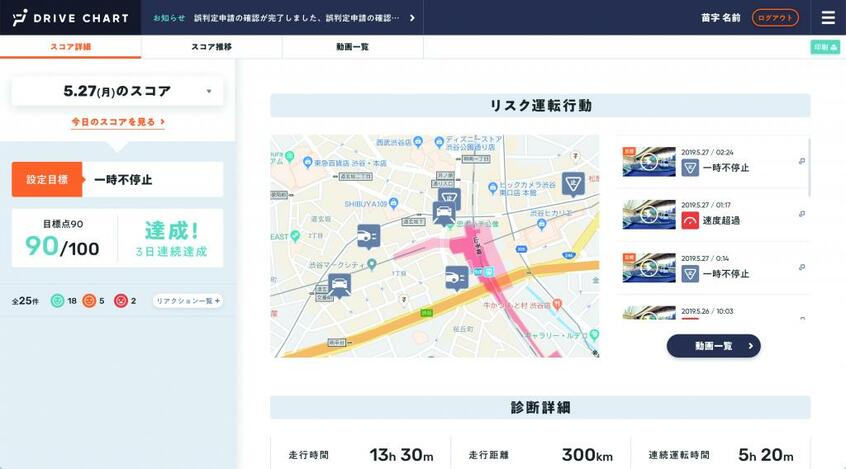Click the 東急百貨店 map pin
Image resolution: width=846 pixels, height=469 pixels.
(308, 162)
